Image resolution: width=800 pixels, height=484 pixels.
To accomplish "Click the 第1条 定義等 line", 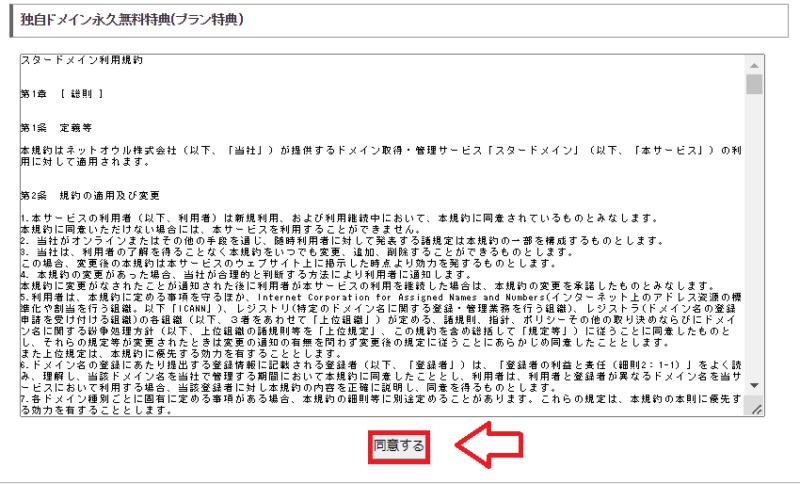I will click(56, 128).
